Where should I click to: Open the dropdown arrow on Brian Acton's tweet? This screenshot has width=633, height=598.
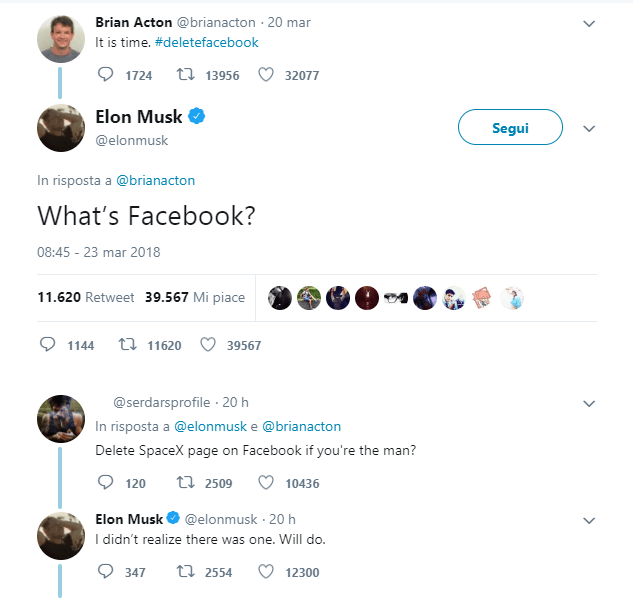[x=589, y=23]
